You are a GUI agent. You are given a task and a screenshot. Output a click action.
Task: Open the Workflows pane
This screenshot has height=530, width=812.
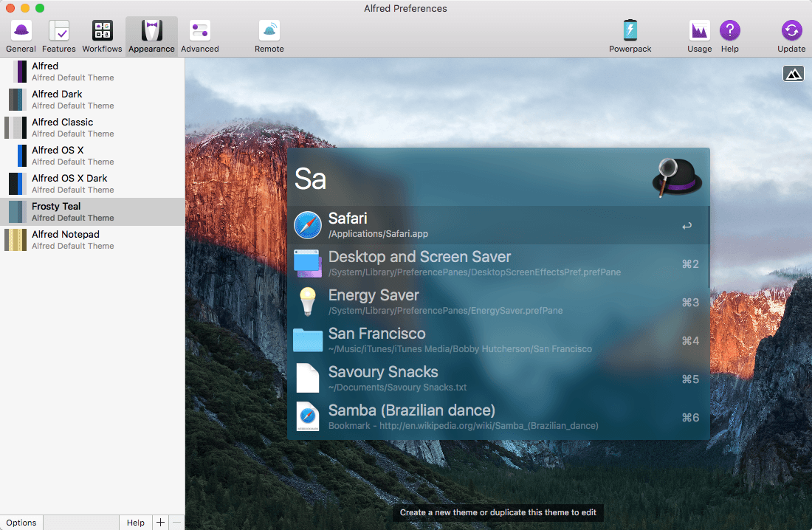click(x=102, y=36)
